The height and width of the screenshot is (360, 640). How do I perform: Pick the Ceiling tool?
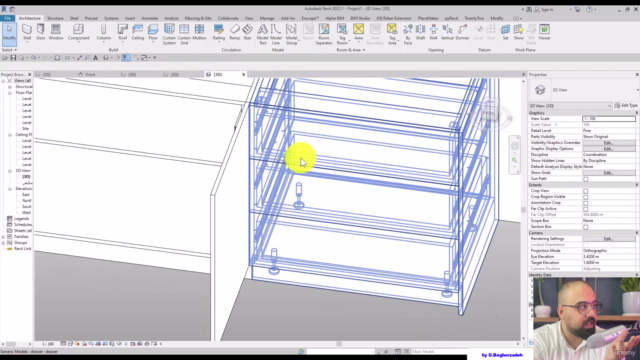[138, 32]
